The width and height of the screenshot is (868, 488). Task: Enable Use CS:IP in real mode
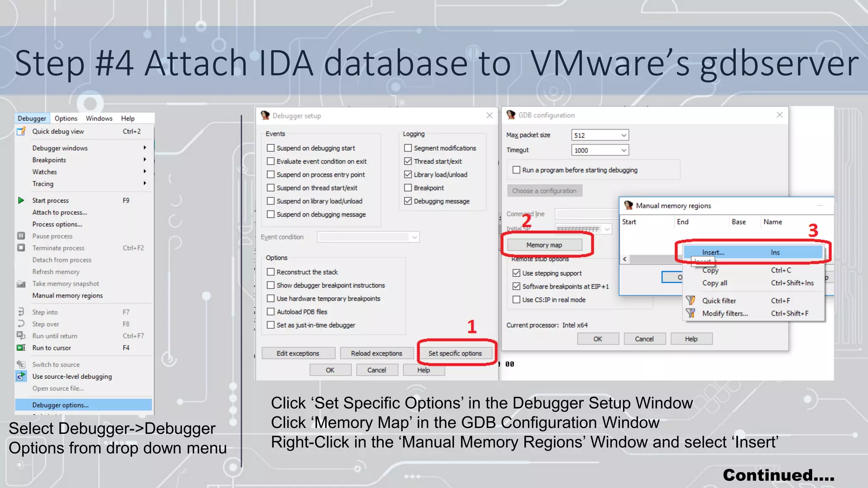click(x=516, y=299)
